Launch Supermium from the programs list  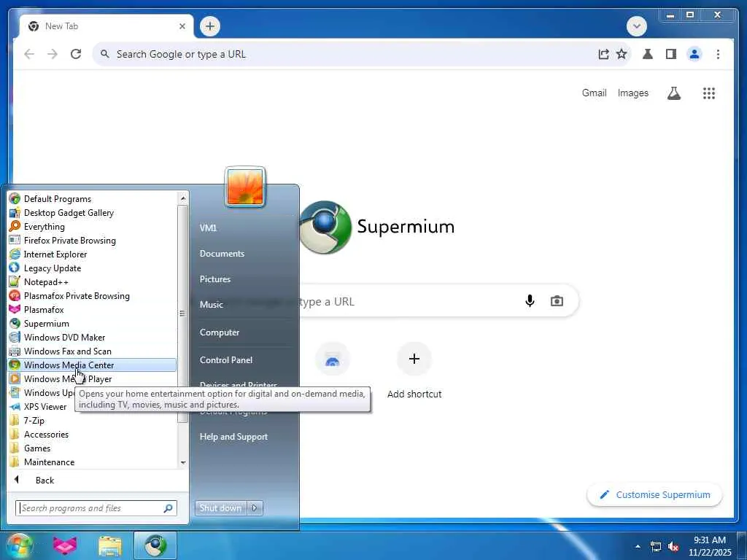[92, 323]
